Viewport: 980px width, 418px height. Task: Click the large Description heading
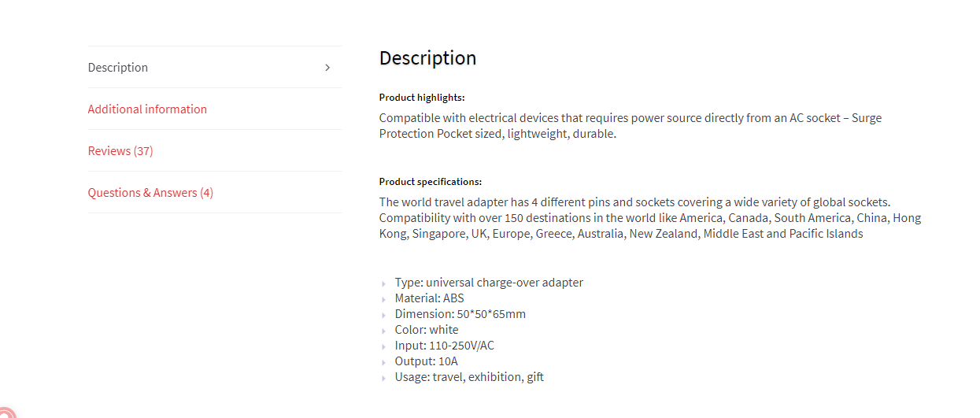(427, 58)
